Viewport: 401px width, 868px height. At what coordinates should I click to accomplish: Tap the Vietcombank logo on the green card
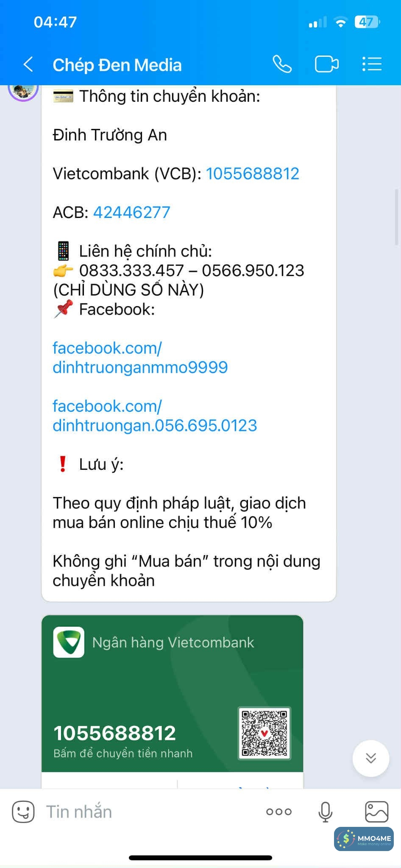coord(69,642)
